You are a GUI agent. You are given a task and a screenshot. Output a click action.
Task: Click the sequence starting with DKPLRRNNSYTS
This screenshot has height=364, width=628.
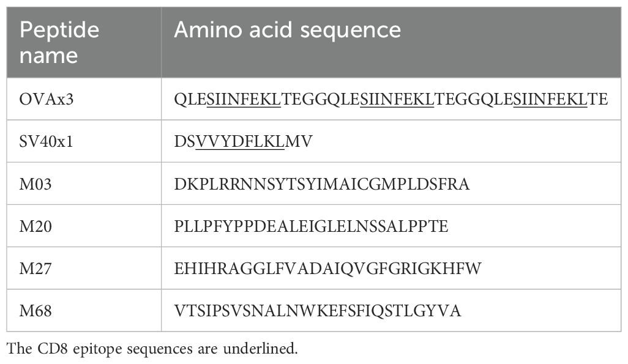tap(322, 184)
